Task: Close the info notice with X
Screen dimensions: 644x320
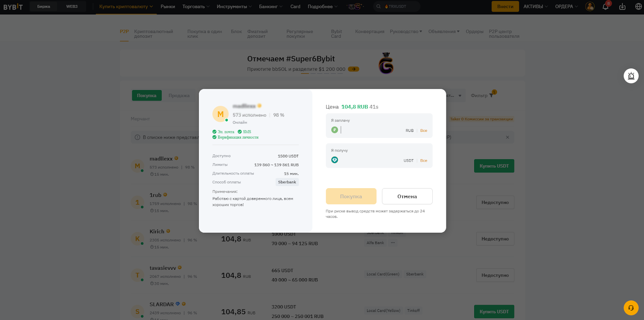Action: tap(508, 137)
